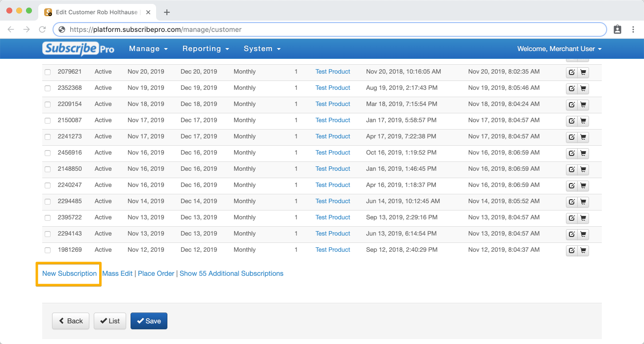Show 55 Additional Subscriptions
The width and height of the screenshot is (644, 344).
tap(231, 273)
